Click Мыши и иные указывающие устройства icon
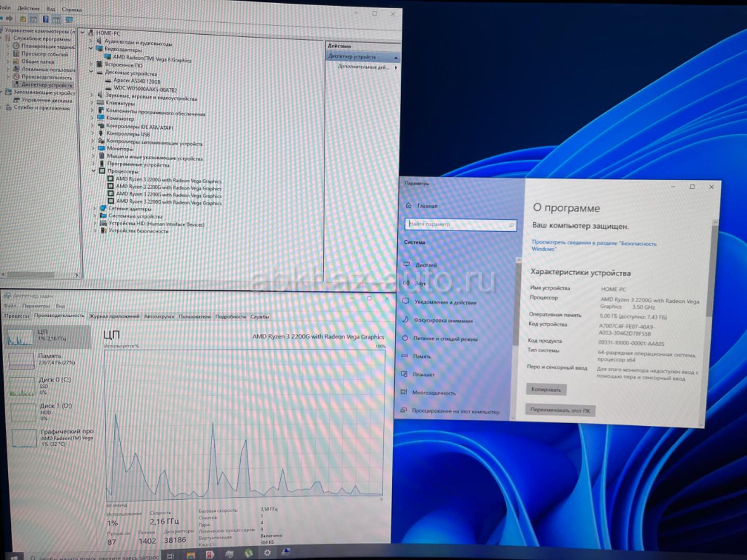The width and height of the screenshot is (747, 560). tap(102, 156)
